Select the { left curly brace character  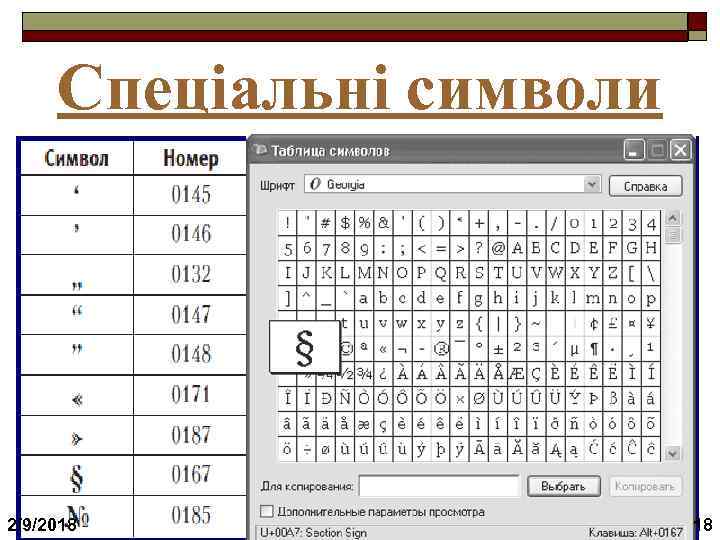click(478, 323)
